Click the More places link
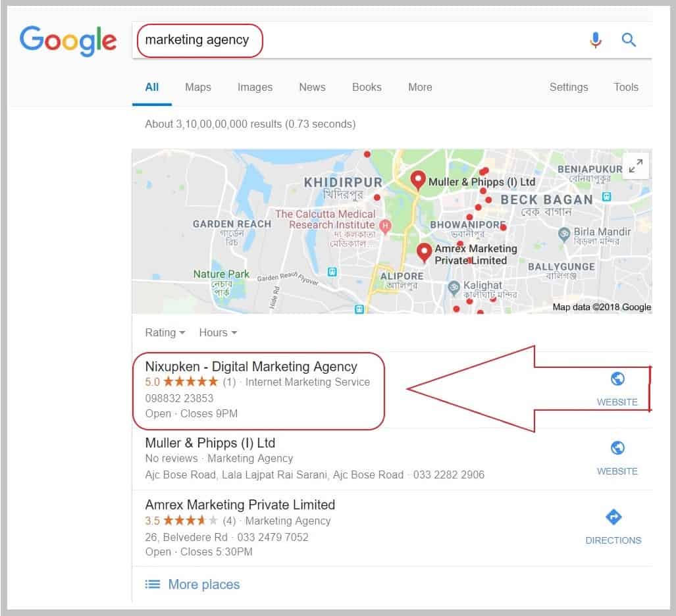Image resolution: width=676 pixels, height=616 pixels. click(204, 584)
